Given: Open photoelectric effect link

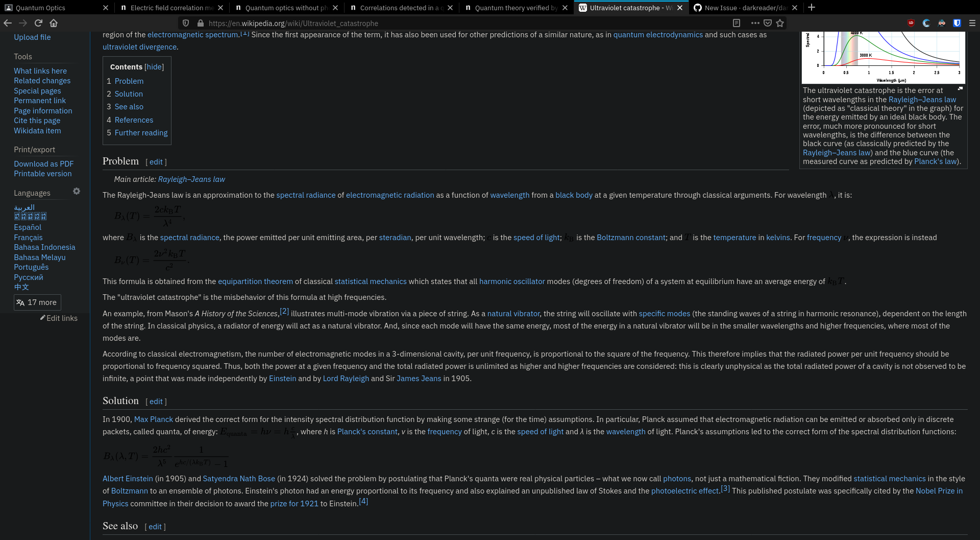Looking at the screenshot, I should [x=685, y=491].
